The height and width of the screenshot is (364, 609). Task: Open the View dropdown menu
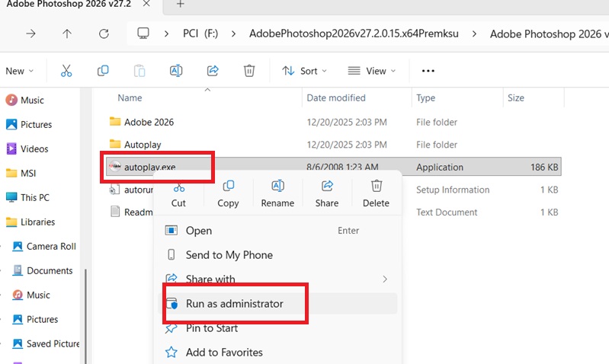pos(372,71)
